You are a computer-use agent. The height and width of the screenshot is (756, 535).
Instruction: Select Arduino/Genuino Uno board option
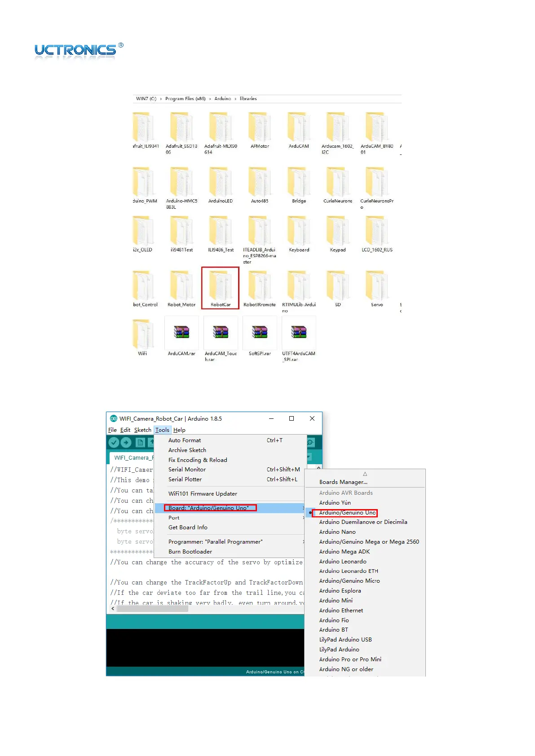[347, 513]
